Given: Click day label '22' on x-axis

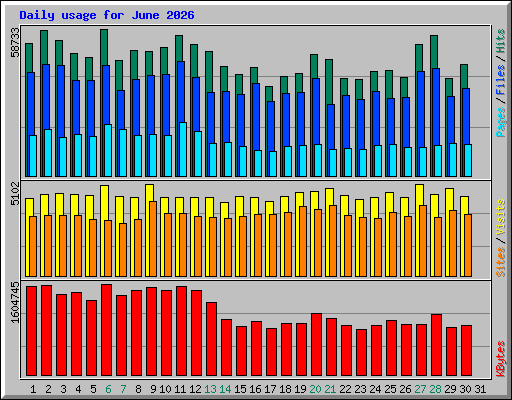Looking at the screenshot, I should pyautogui.click(x=345, y=389).
